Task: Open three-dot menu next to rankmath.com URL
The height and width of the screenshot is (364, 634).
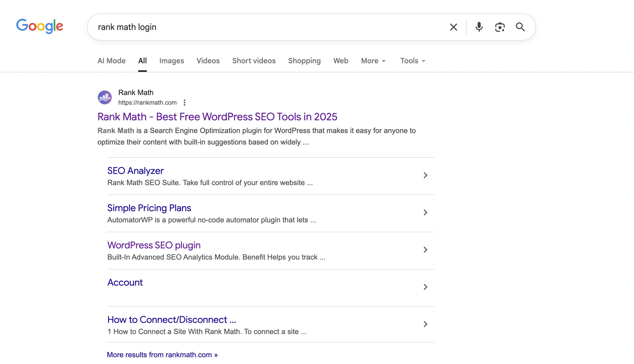Action: [185, 103]
